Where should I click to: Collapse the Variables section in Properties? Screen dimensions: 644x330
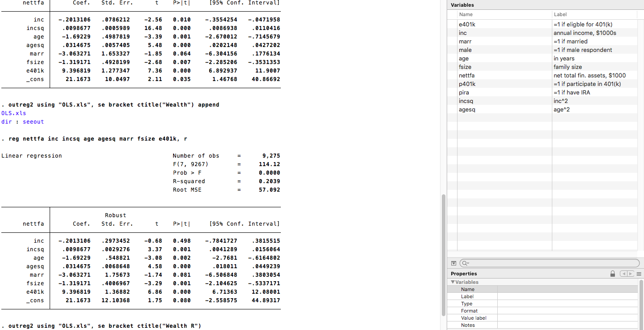453,282
